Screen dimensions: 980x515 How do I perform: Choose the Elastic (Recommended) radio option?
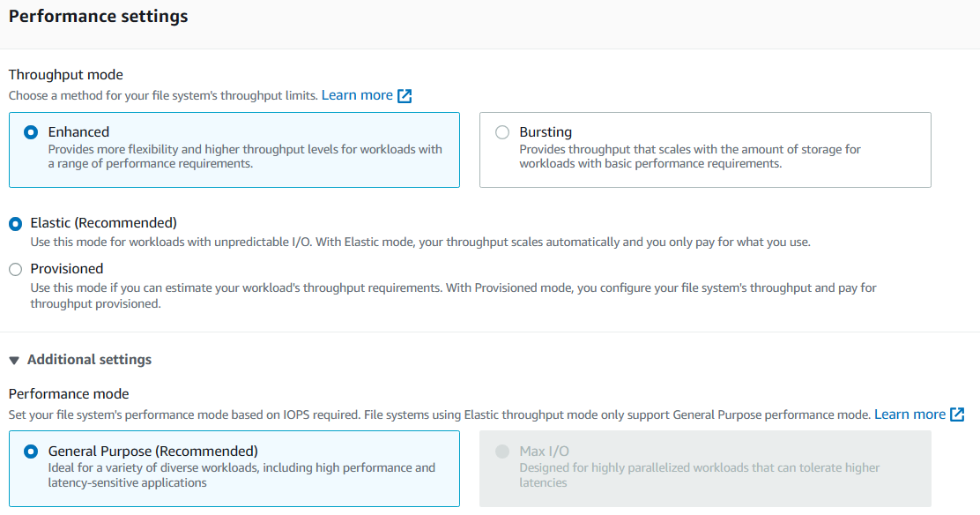(x=16, y=224)
